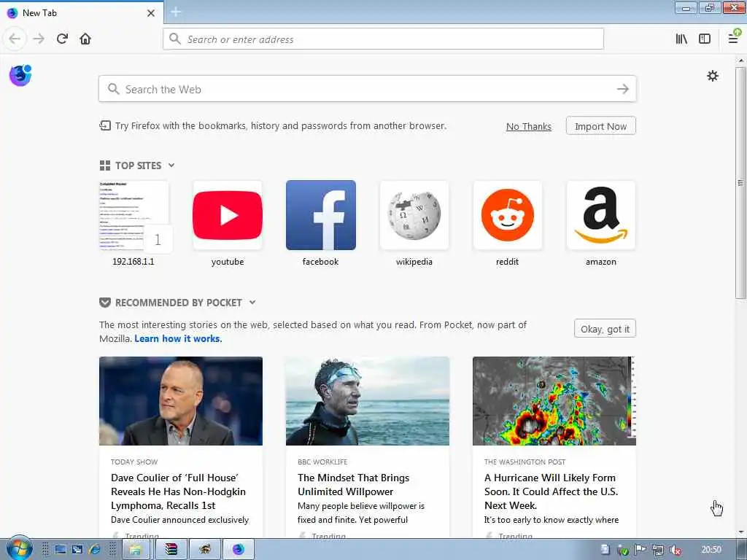
Task: Click THE WASHINGTON POST source label
Action: pos(525,462)
